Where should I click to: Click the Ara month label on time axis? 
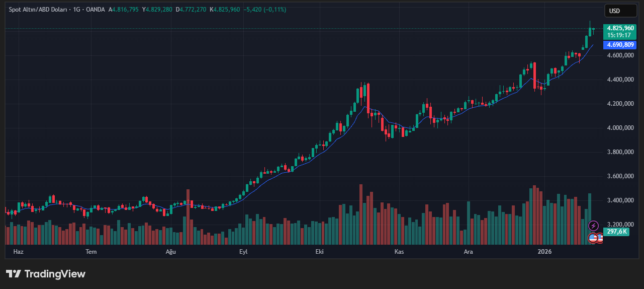(x=468, y=251)
